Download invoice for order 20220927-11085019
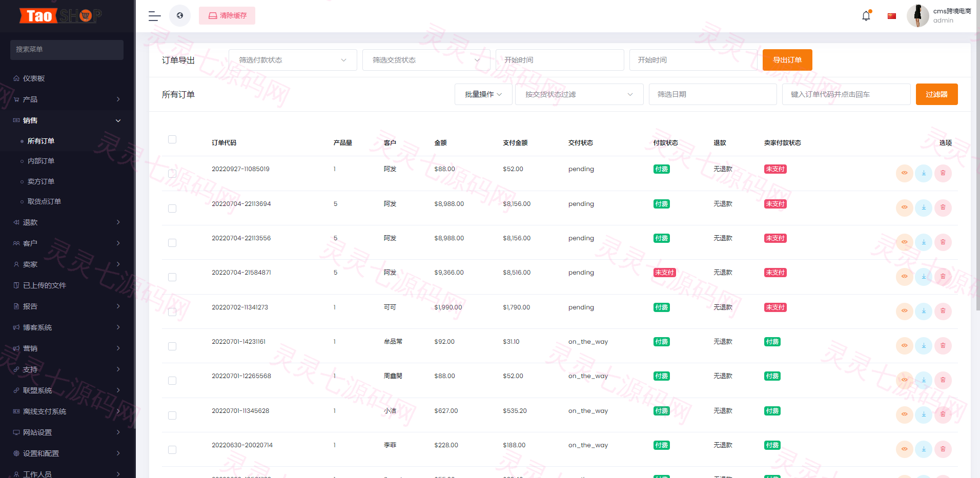Viewport: 980px width, 478px height. [x=924, y=173]
